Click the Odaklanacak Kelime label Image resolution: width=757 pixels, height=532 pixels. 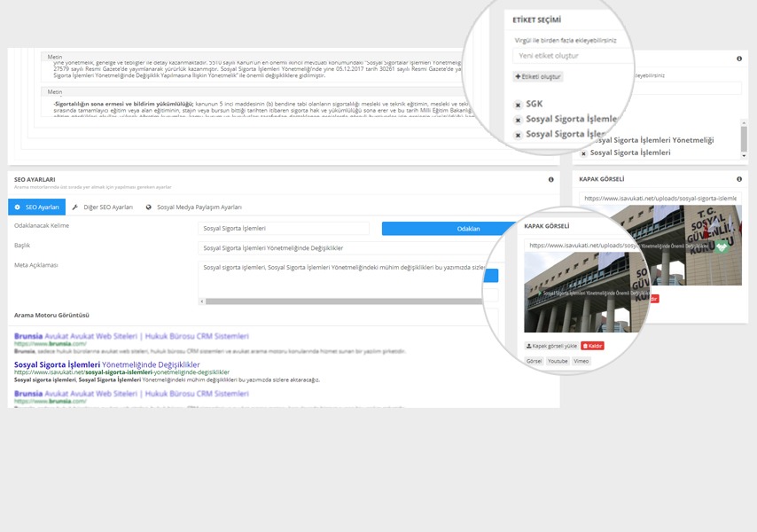(42, 225)
